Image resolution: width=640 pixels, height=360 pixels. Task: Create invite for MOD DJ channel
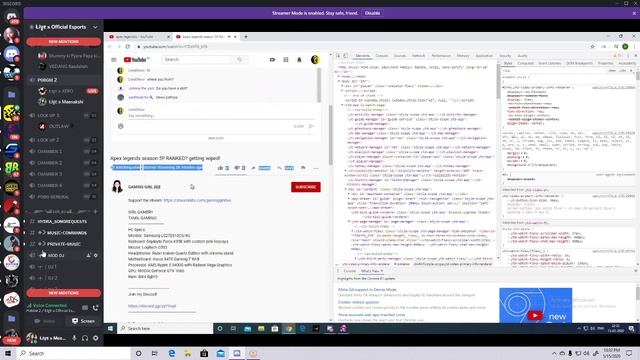click(89, 255)
